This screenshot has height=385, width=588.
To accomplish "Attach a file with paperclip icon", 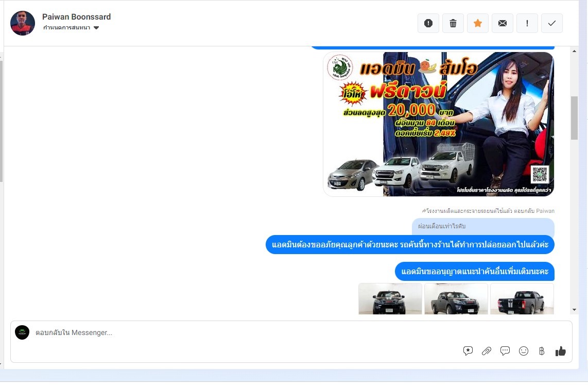I will tap(487, 351).
